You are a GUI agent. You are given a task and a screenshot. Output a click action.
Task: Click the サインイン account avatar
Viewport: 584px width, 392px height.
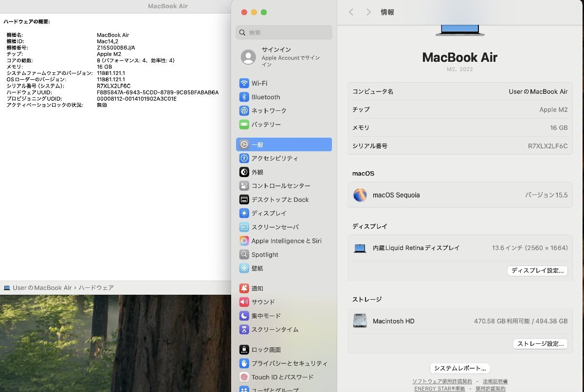click(249, 57)
